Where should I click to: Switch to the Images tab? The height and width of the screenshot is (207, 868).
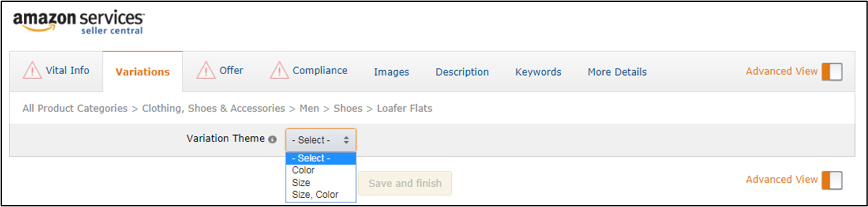tap(391, 72)
